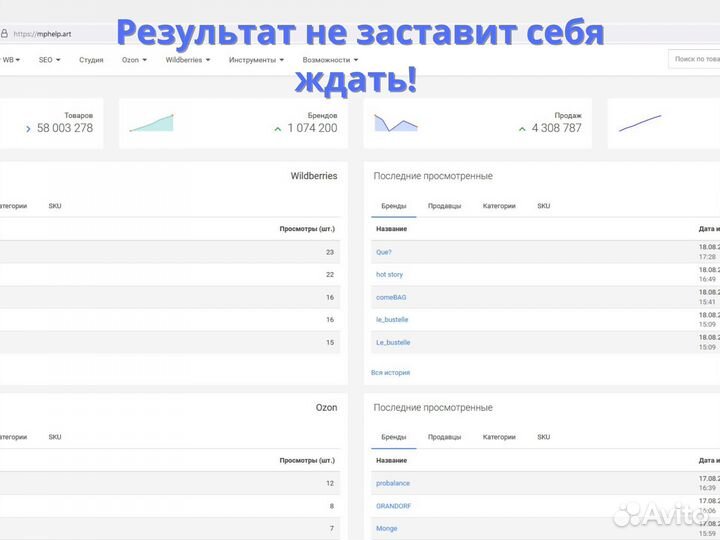Open the lowercase le_bustelle brand link

pos(392,320)
